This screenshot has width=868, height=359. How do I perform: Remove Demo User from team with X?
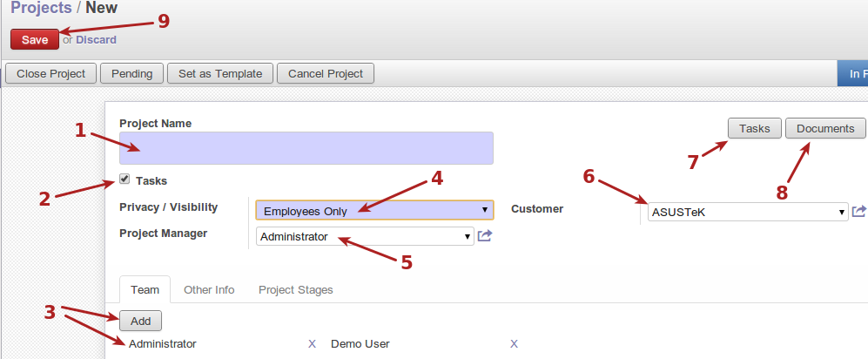click(x=514, y=344)
